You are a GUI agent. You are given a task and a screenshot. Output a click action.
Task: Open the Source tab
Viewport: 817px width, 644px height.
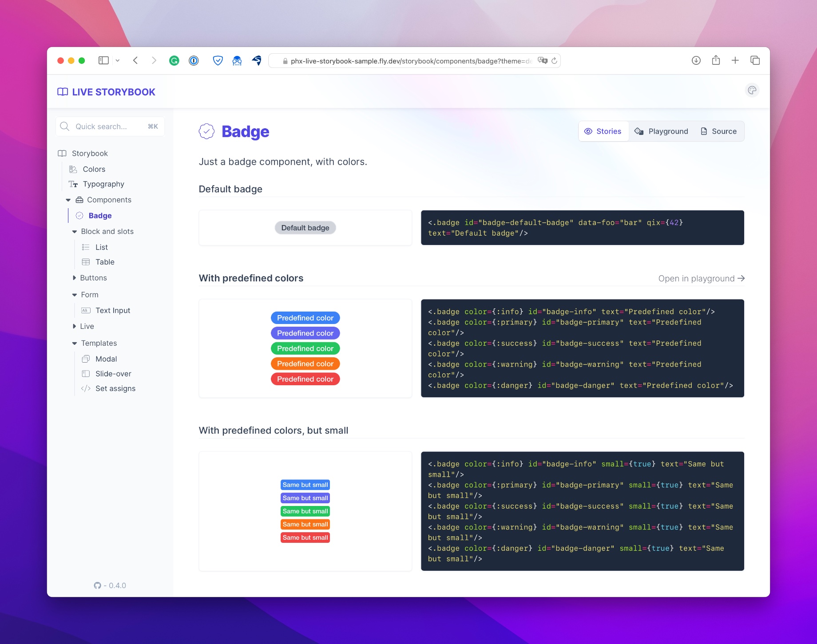pyautogui.click(x=718, y=131)
